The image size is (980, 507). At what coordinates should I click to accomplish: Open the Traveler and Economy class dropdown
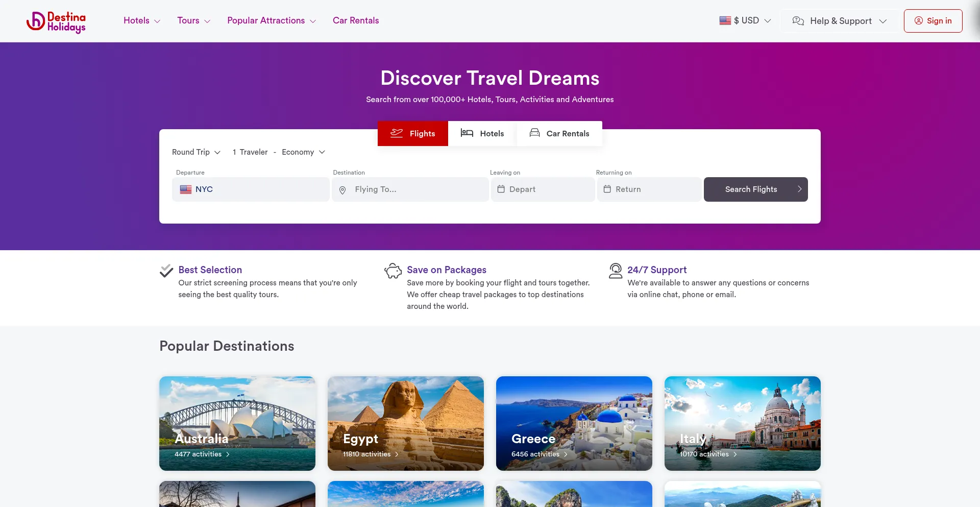click(x=279, y=152)
